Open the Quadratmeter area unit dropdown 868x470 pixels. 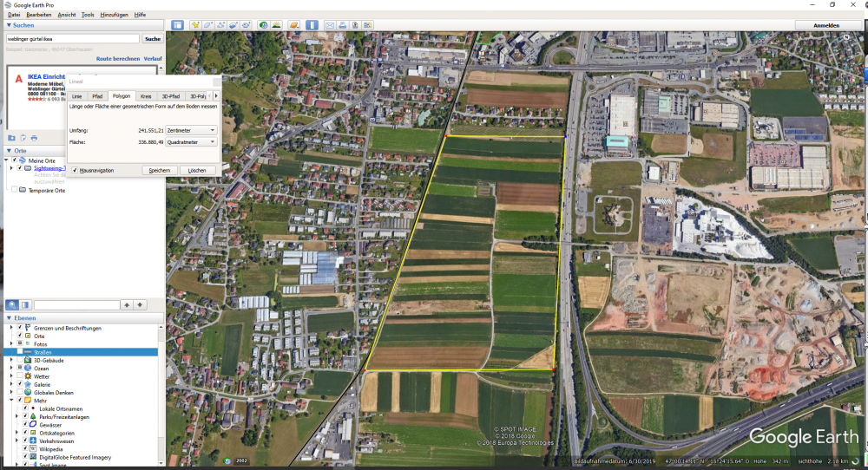pos(190,141)
